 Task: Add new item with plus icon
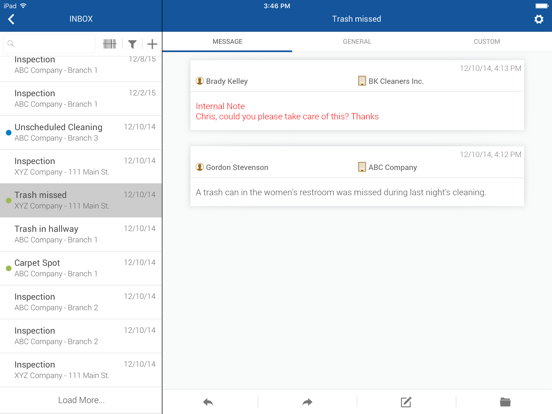point(152,44)
